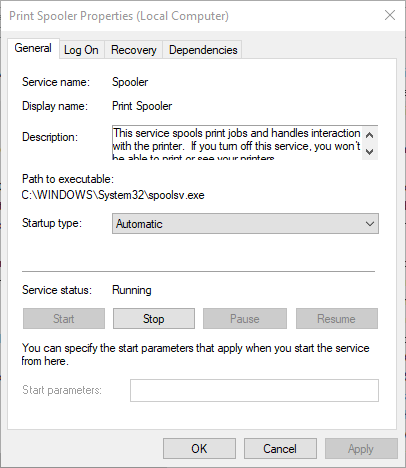This screenshot has width=406, height=468.
Task: Click the Spooler service name value
Action: [130, 82]
